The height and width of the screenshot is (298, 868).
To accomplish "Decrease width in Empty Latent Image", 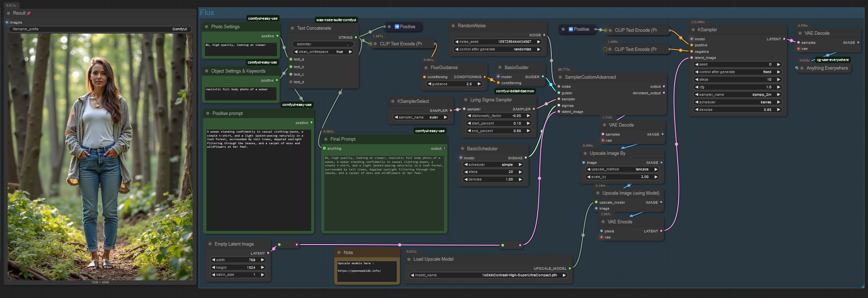I will pos(213,260).
